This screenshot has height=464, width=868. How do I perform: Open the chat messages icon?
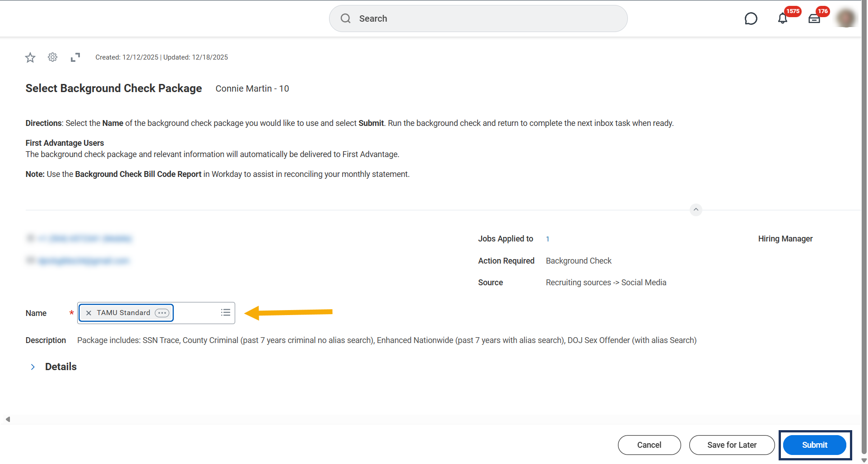[x=751, y=19]
